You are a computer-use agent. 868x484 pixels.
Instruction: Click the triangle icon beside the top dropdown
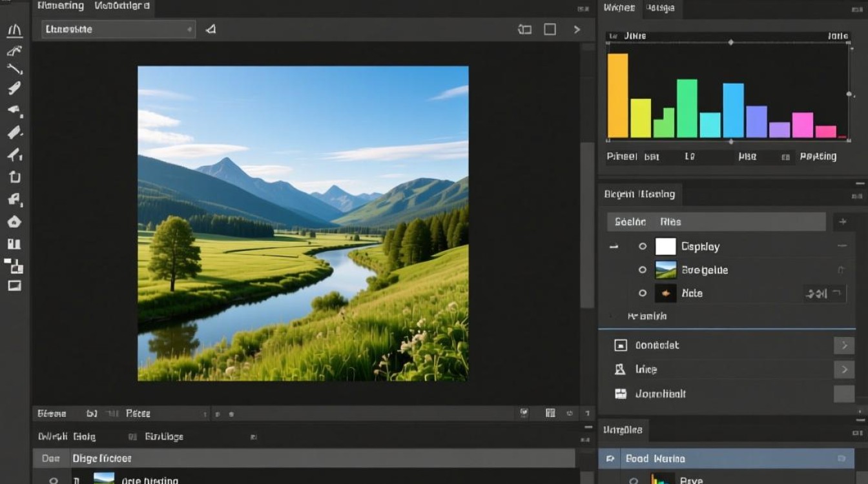click(x=211, y=29)
